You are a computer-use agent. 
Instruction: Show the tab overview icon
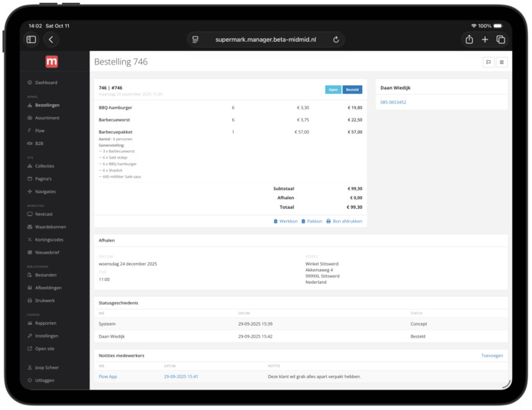point(501,39)
